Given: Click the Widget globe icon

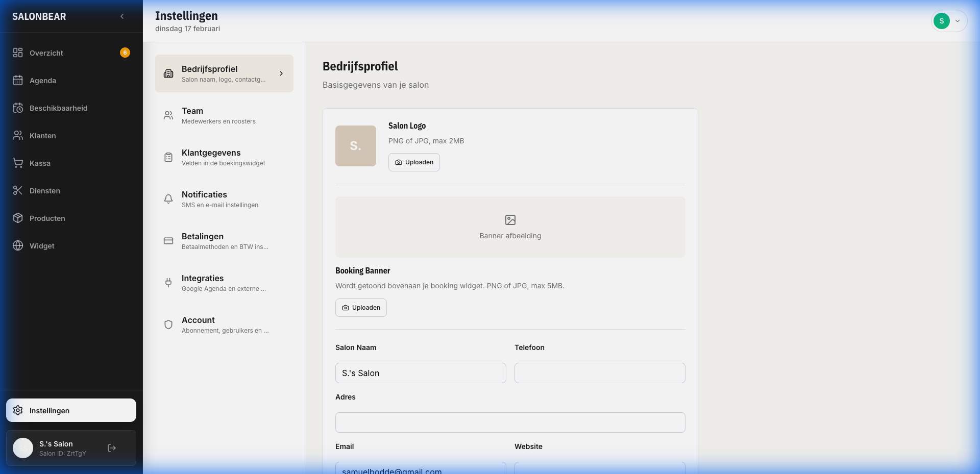Looking at the screenshot, I should tap(18, 246).
